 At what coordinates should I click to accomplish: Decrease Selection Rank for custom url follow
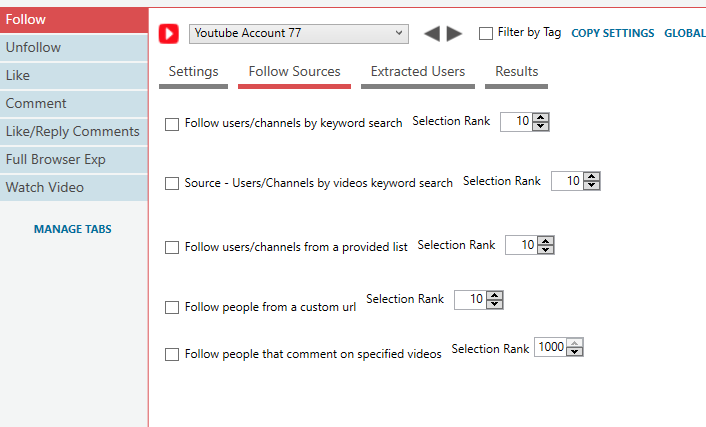tap(494, 304)
